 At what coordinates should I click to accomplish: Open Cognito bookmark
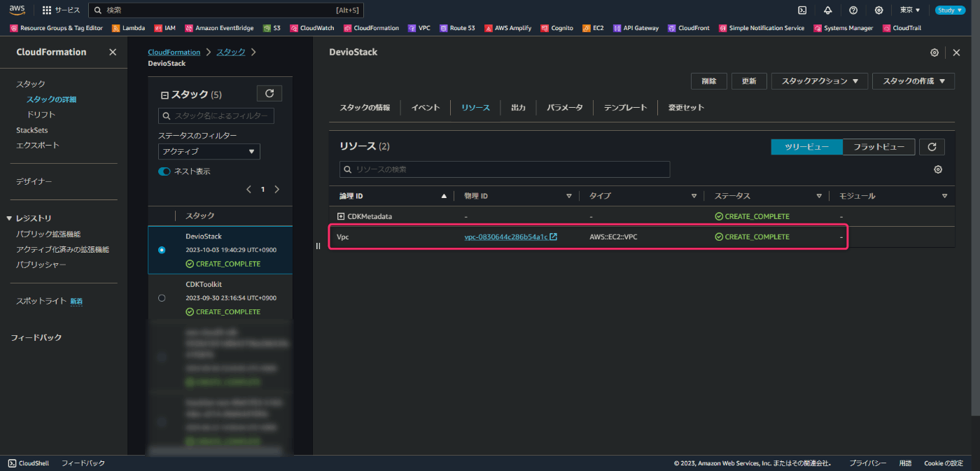[556, 28]
